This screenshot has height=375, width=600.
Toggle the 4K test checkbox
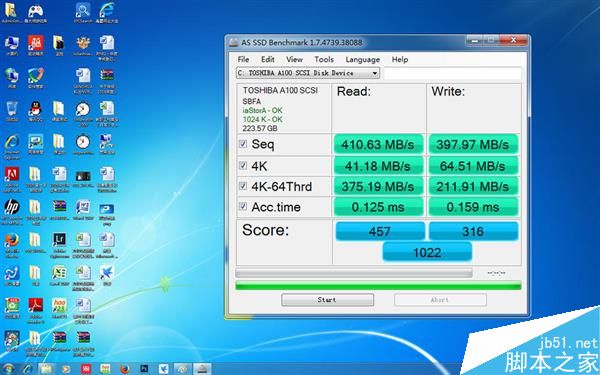coord(243,166)
